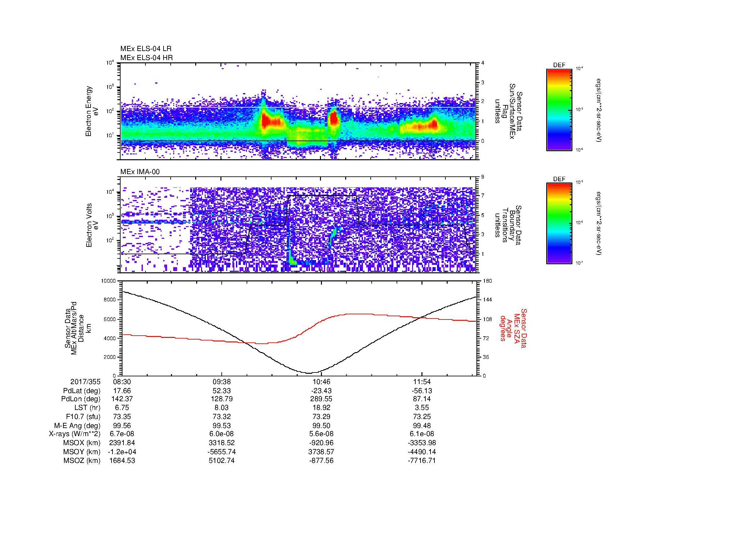Select the time tick "10:46"
The width and height of the screenshot is (756, 534).
pos(322,382)
